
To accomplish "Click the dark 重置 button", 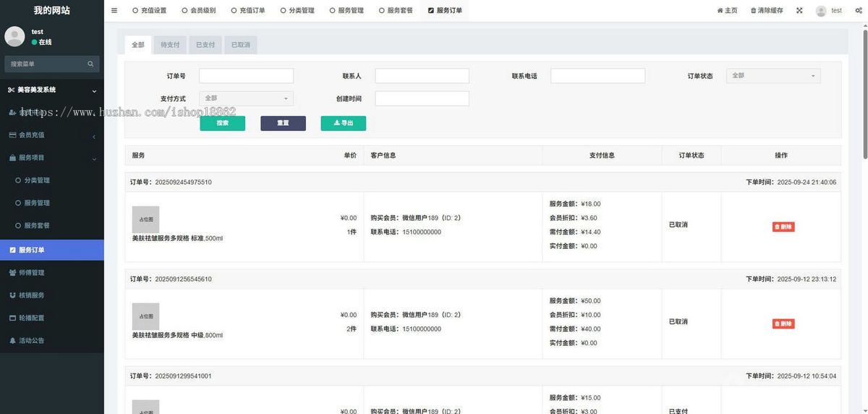I will 283,123.
